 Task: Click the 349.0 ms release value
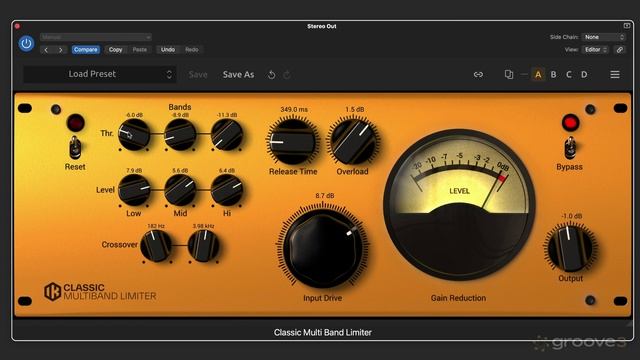point(294,109)
